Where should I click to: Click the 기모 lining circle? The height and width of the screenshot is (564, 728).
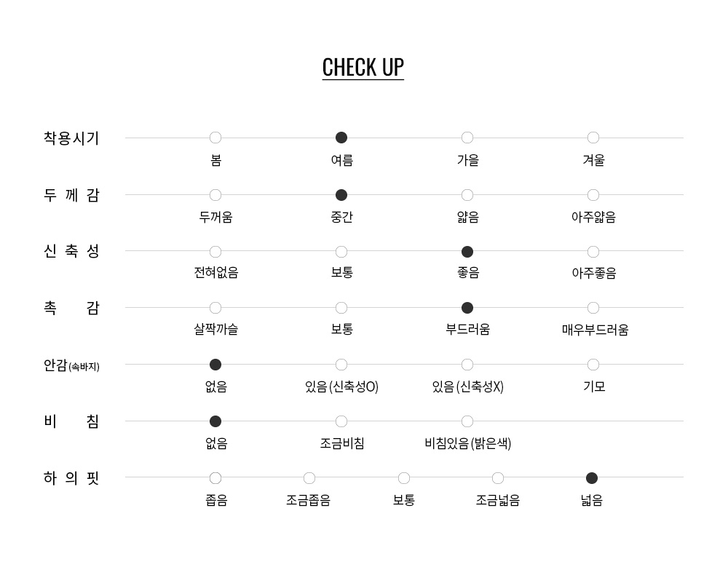(x=593, y=365)
